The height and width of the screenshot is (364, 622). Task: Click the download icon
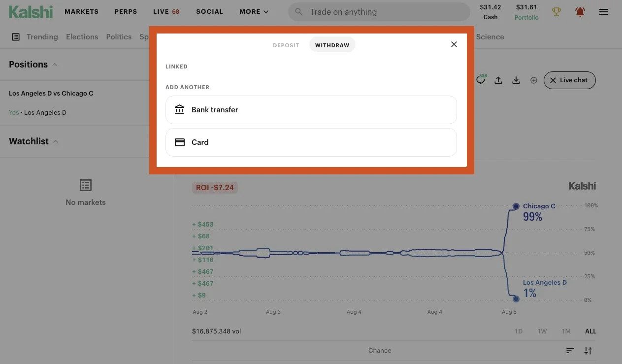pos(516,80)
